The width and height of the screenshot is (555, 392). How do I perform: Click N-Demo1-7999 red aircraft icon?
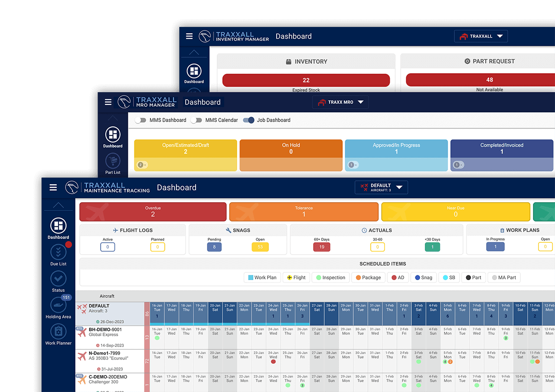point(82,356)
